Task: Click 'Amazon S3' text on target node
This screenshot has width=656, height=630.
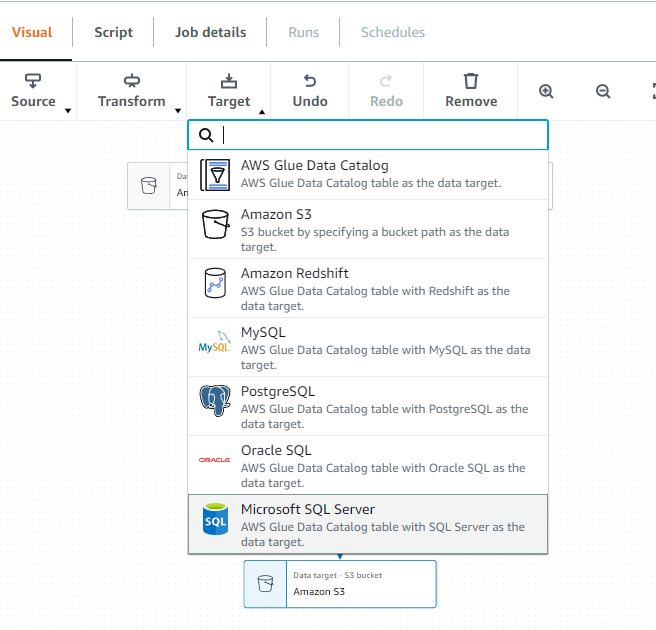Action: coord(319,592)
